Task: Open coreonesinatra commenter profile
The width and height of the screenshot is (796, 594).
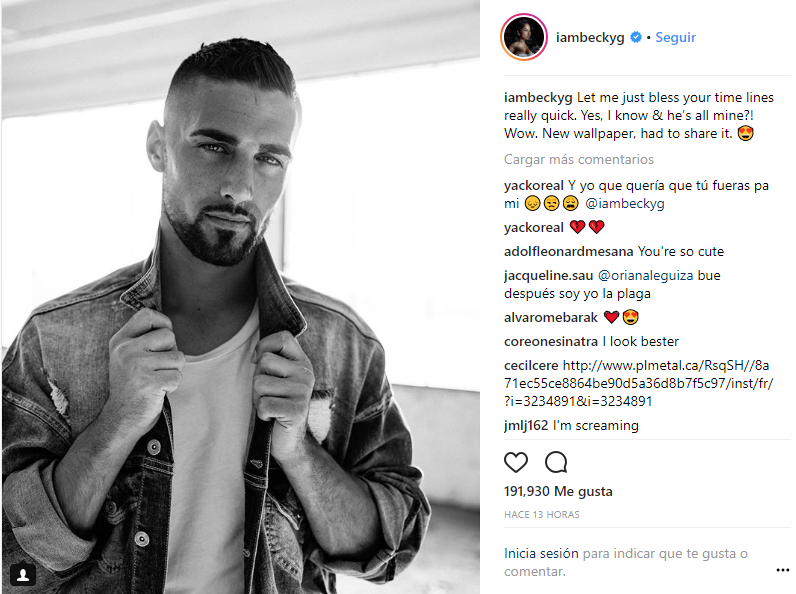Action: point(551,341)
